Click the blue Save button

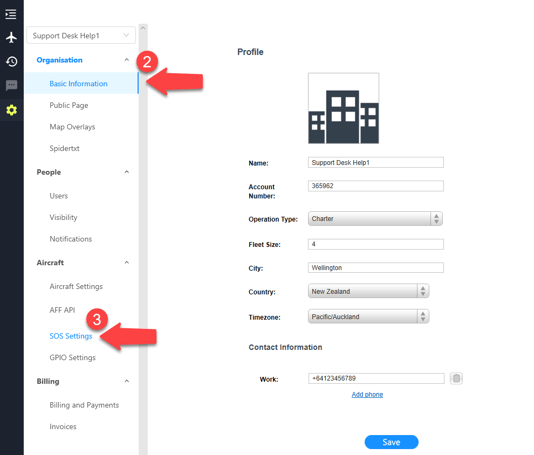tap(391, 442)
